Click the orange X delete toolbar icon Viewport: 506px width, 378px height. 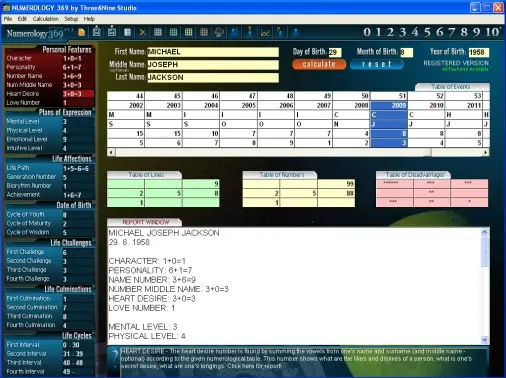point(143,32)
